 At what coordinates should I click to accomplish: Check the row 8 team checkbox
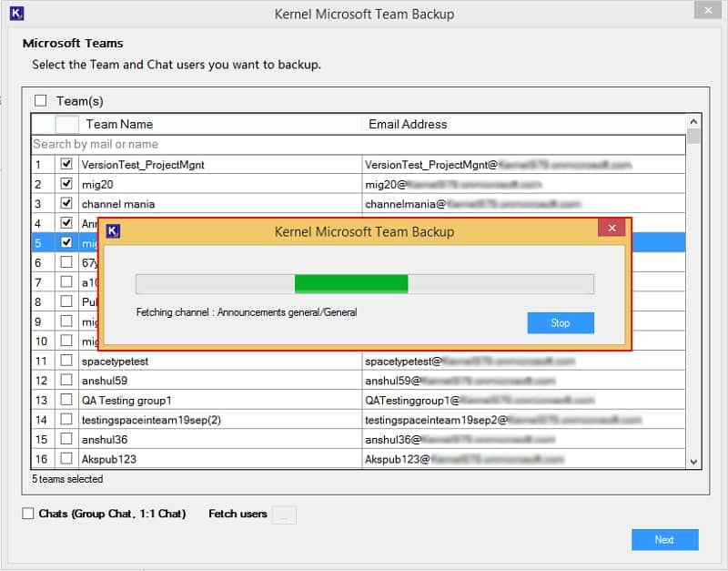click(66, 301)
